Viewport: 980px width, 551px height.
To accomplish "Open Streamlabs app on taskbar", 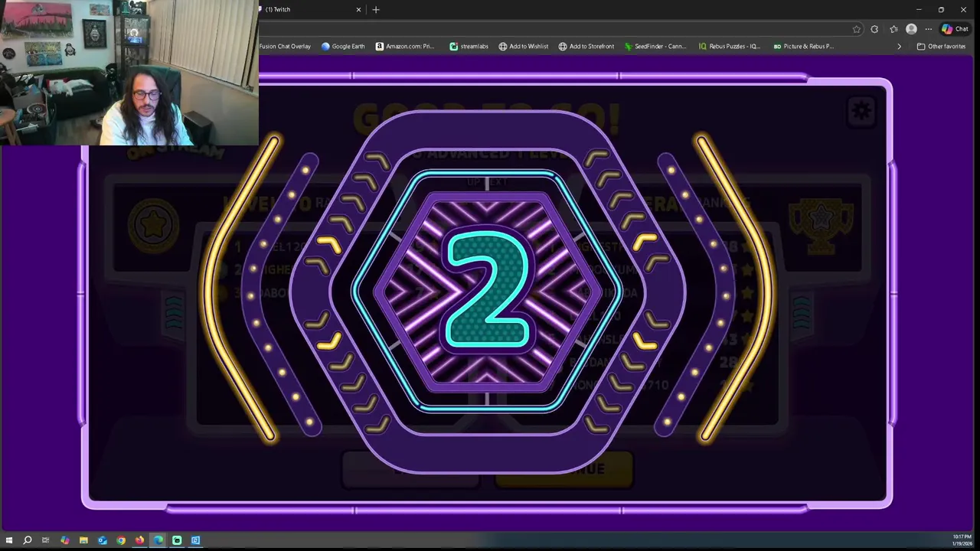I will point(177,540).
